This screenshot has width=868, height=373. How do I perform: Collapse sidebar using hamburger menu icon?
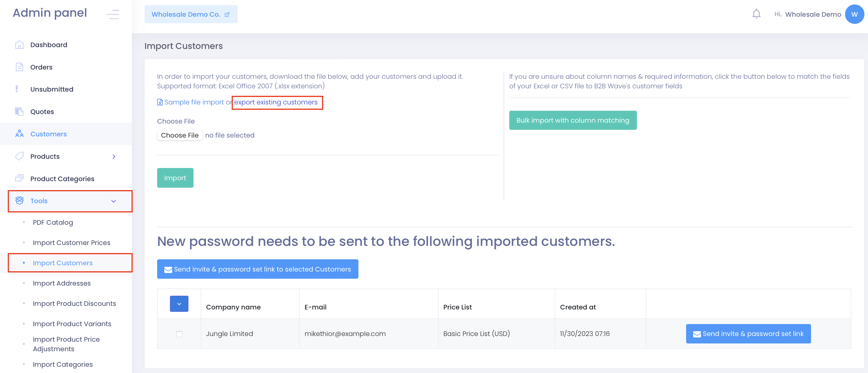tap(112, 14)
